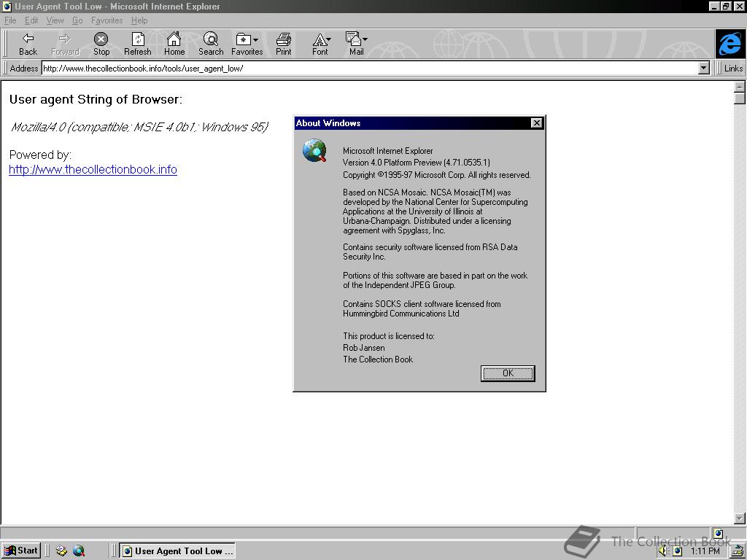Click the Forward arrow toolbar button
This screenshot has width=747, height=560.
pyautogui.click(x=65, y=44)
